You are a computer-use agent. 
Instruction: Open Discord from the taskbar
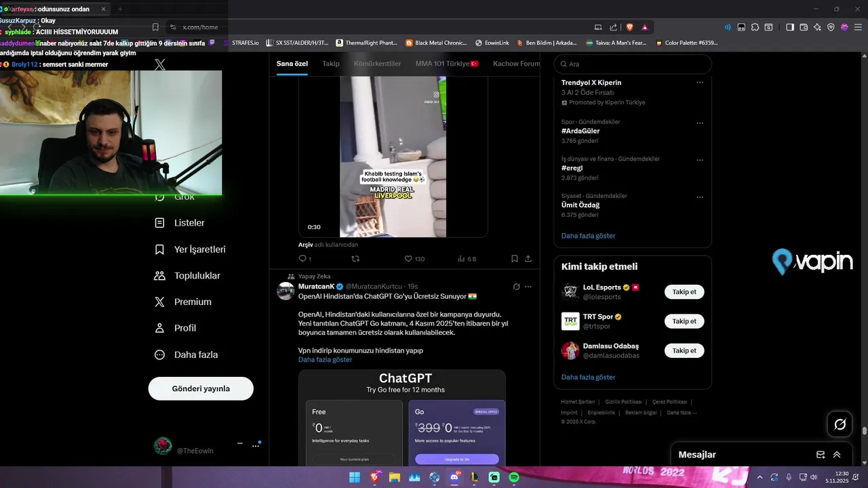[454, 477]
